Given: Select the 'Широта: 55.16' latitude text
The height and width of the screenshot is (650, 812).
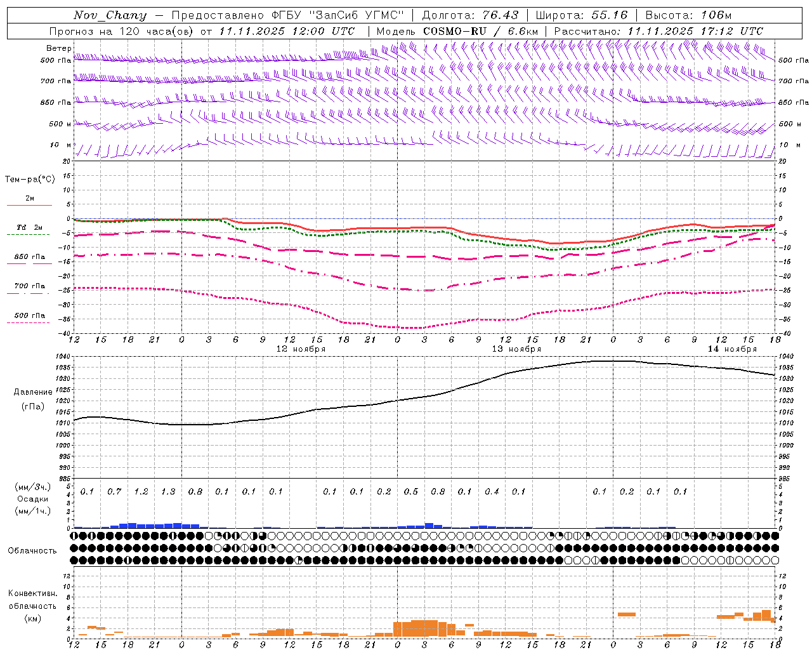Looking at the screenshot, I should click(x=582, y=15).
